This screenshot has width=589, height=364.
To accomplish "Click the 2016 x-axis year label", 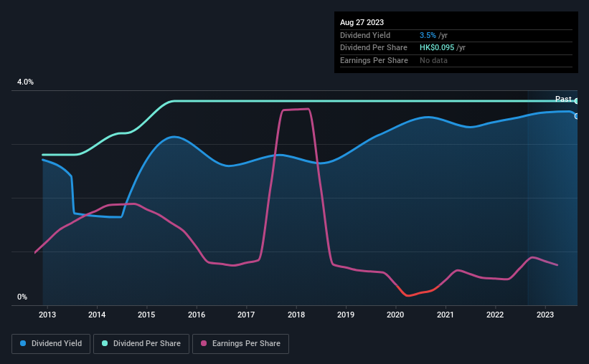I will pos(197,315).
